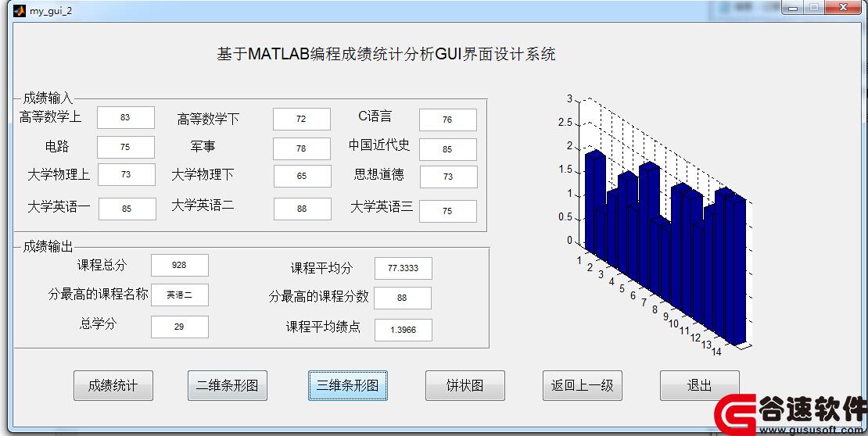Edit the C语言 score field

tap(448, 120)
